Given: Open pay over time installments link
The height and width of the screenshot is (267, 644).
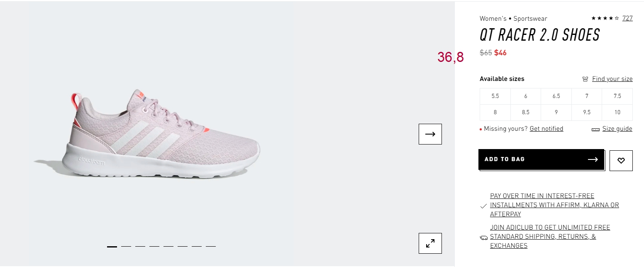Looking at the screenshot, I should point(554,205).
